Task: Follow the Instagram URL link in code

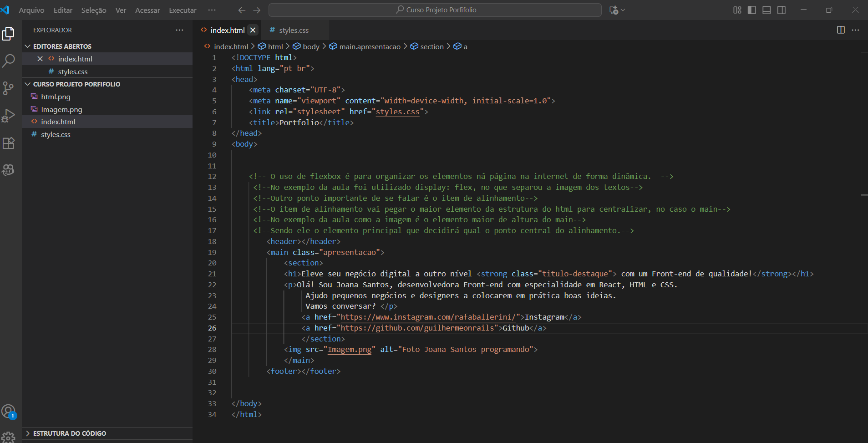Action: coord(428,317)
